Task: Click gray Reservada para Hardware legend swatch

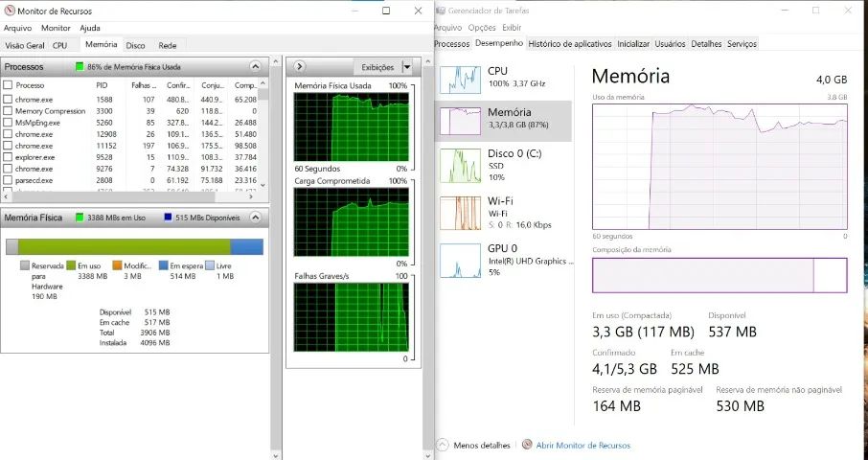Action: point(24,265)
